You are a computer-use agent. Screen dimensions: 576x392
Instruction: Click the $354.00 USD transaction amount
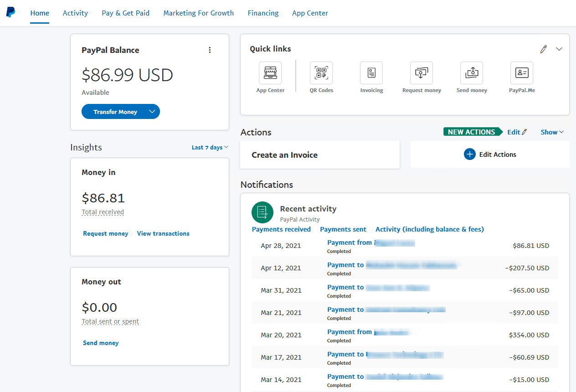point(529,335)
